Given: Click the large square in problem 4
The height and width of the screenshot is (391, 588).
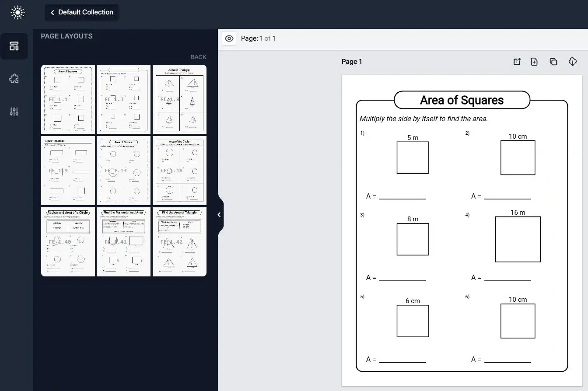Looking at the screenshot, I should pyautogui.click(x=518, y=239).
